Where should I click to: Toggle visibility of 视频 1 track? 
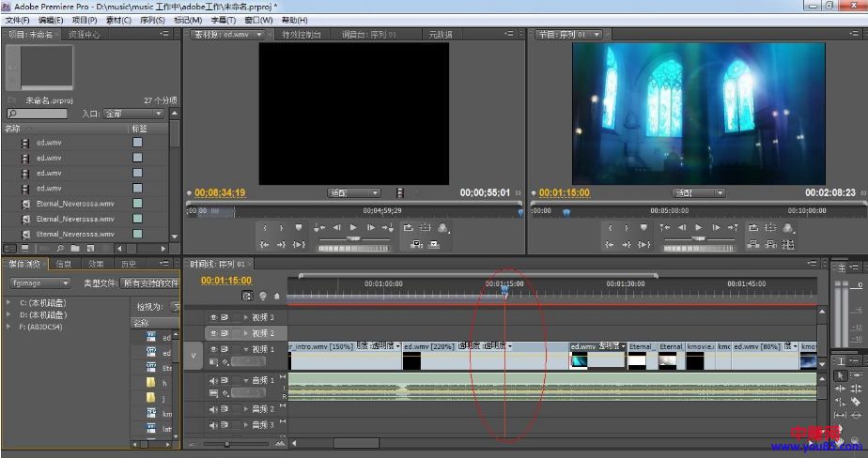[212, 348]
